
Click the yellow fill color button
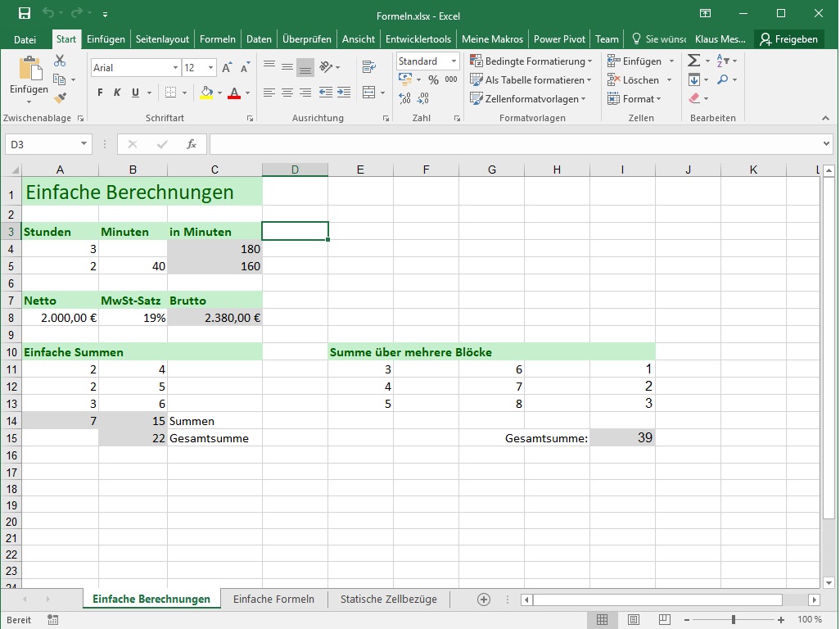pyautogui.click(x=206, y=93)
